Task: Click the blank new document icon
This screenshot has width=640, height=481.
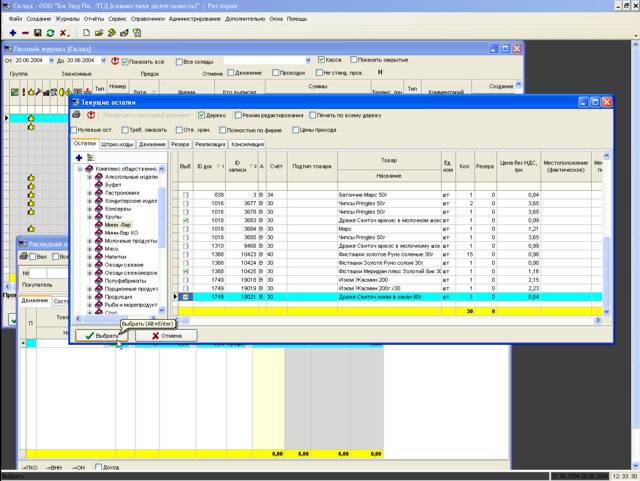Action: tap(86, 33)
